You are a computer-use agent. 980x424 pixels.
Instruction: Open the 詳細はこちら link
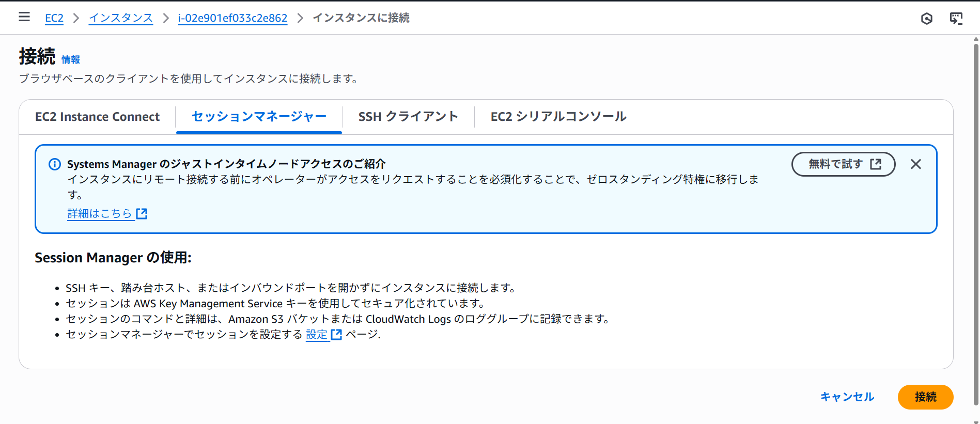(107, 213)
